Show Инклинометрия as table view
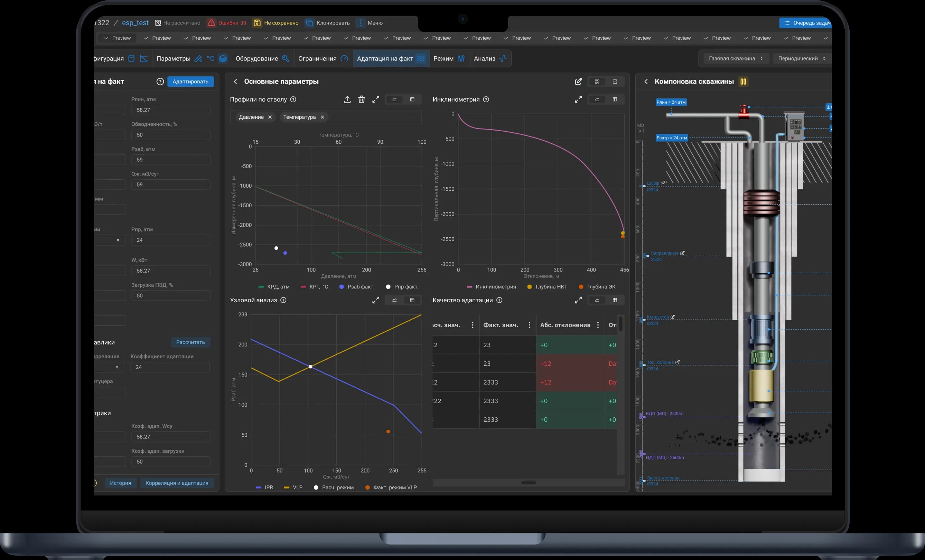 tap(615, 99)
